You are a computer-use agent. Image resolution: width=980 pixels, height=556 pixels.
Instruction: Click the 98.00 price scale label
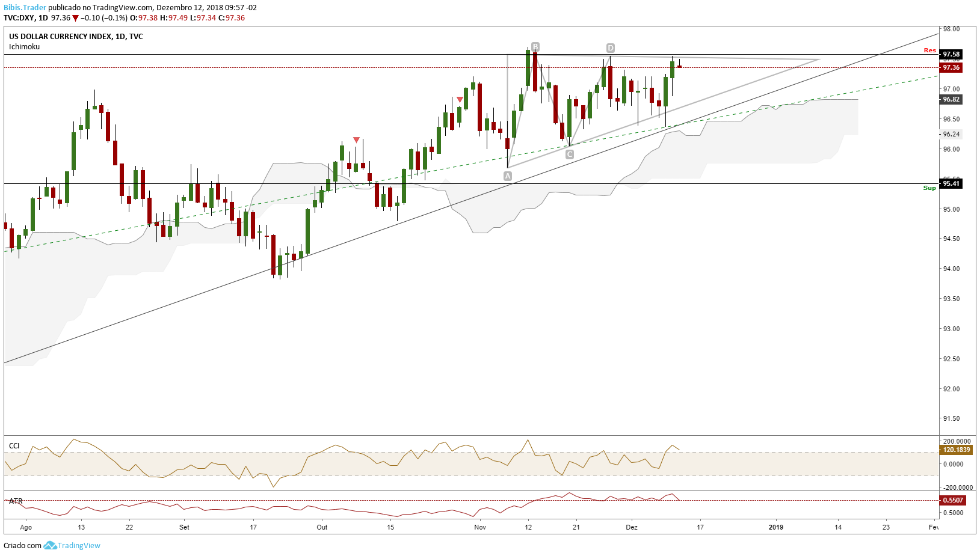click(952, 29)
